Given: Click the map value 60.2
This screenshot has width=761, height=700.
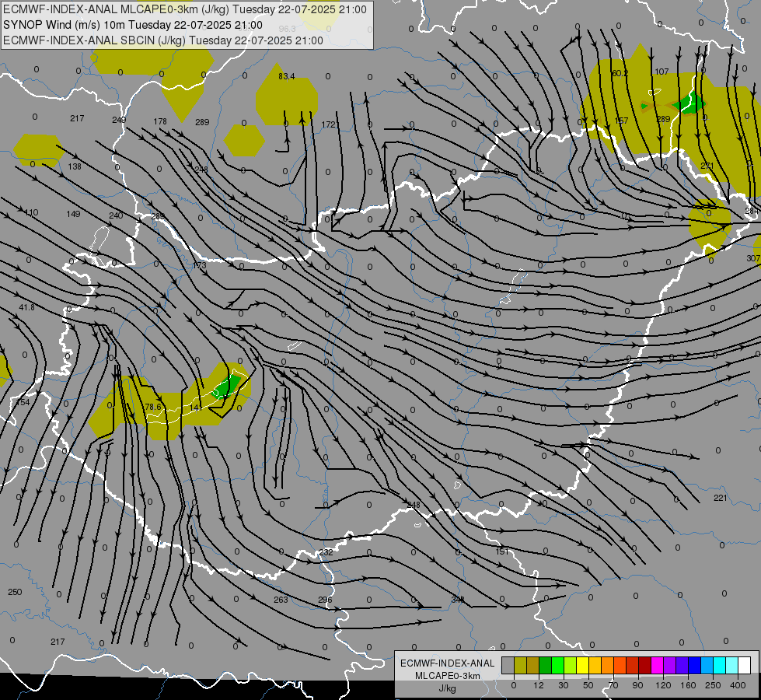Looking at the screenshot, I should pyautogui.click(x=620, y=73).
